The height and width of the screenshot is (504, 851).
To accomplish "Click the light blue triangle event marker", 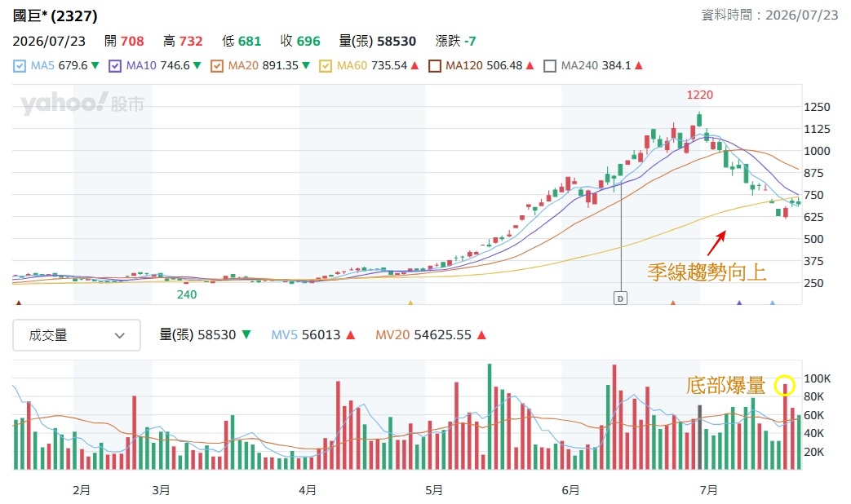I will [x=773, y=303].
